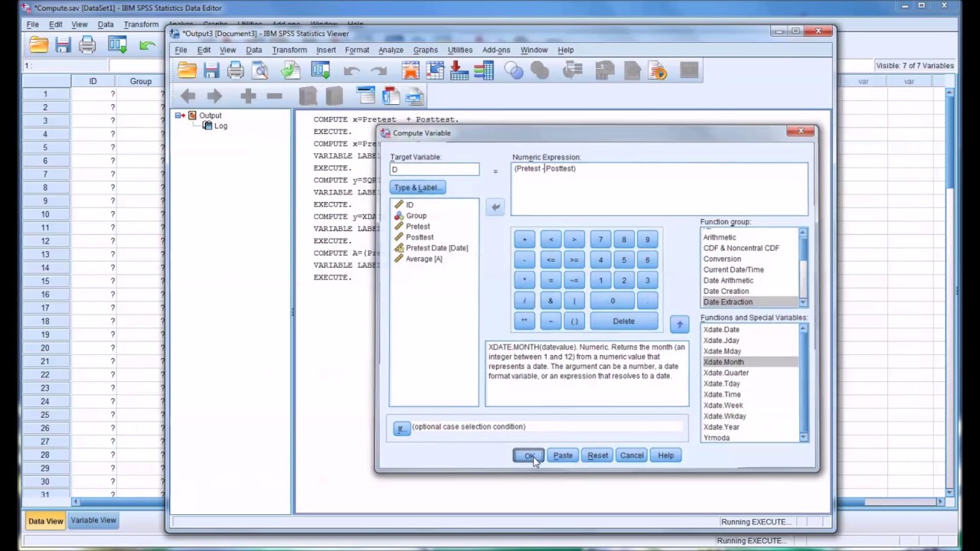Click Functions and Special Variables scrollbar down arrow
This screenshot has height=551, width=980.
pos(803,437)
